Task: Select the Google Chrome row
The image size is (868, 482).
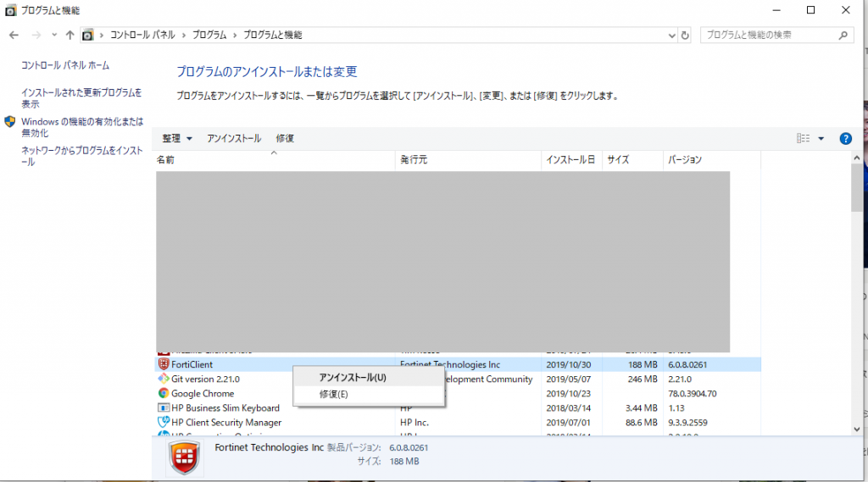Action: click(x=458, y=393)
